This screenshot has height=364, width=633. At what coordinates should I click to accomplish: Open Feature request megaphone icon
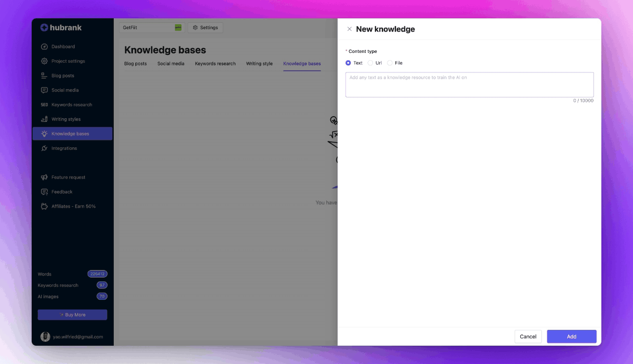click(x=45, y=177)
